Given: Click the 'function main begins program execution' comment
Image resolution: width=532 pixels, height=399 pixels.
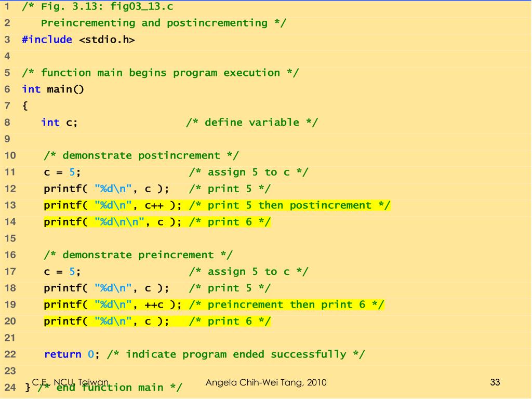Looking at the screenshot, I should (x=160, y=73).
